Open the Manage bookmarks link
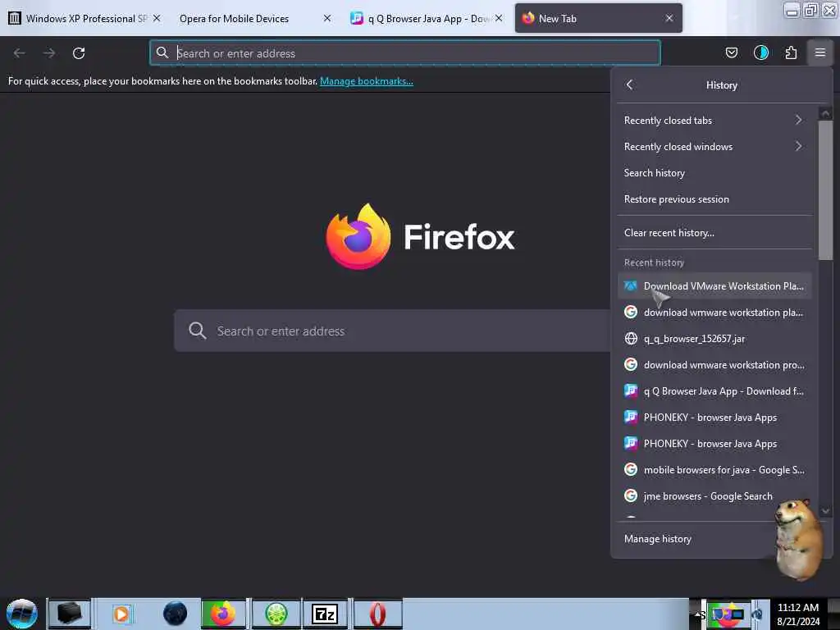 pyautogui.click(x=367, y=81)
